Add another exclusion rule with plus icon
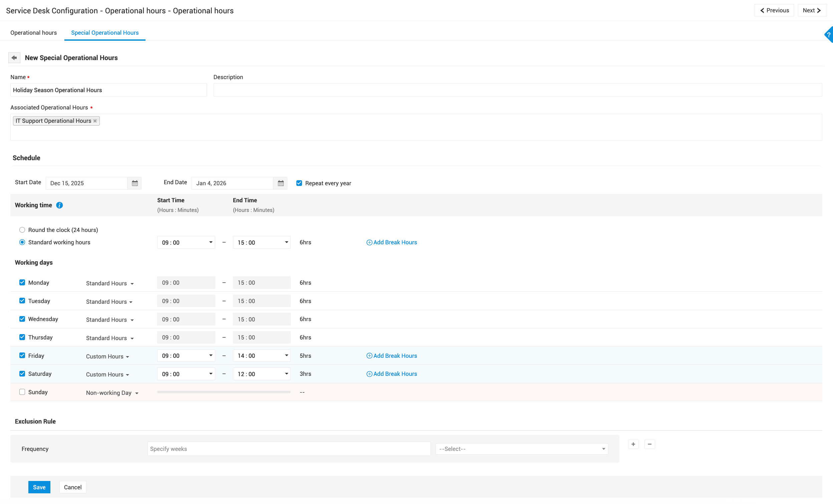Screen dimensions: 833x504 [x=633, y=444]
